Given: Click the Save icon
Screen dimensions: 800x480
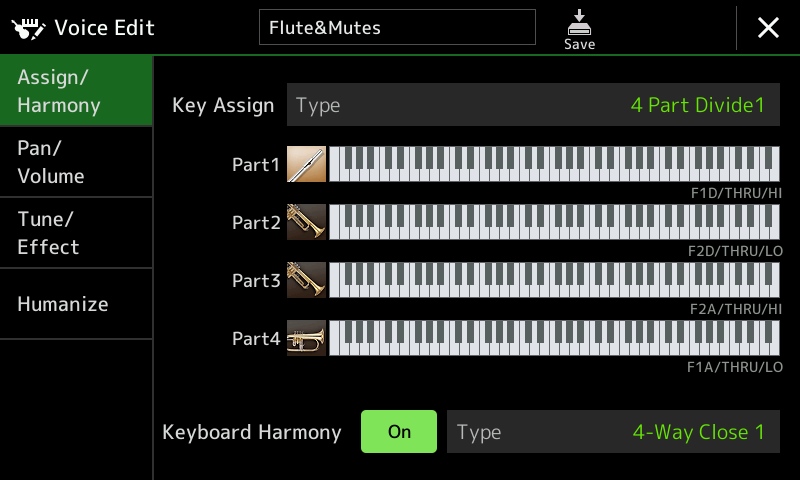Looking at the screenshot, I should 579,30.
